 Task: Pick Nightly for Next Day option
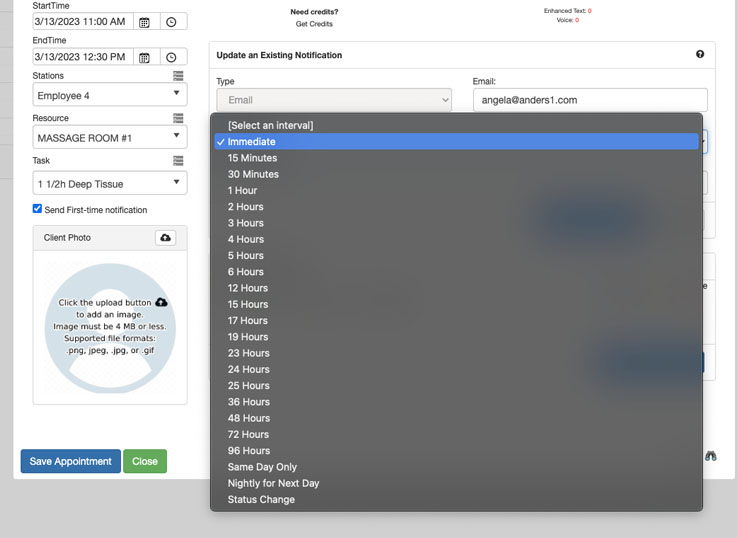point(273,483)
